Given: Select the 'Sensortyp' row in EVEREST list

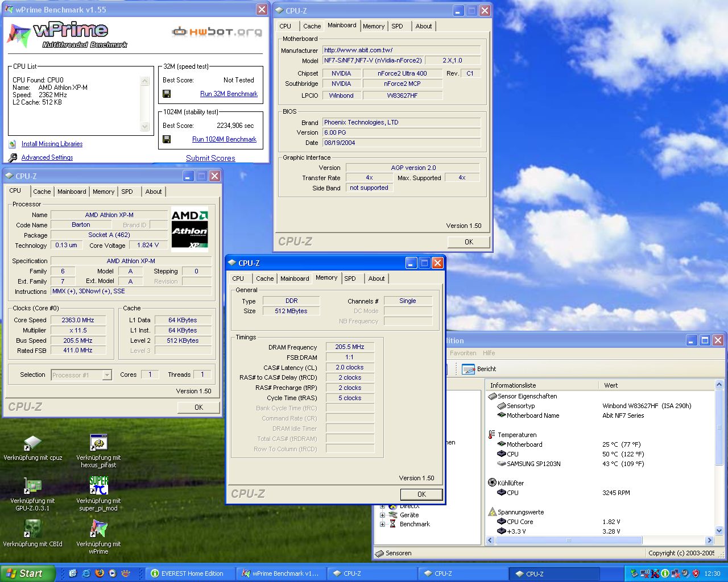Looking at the screenshot, I should tap(601, 406).
